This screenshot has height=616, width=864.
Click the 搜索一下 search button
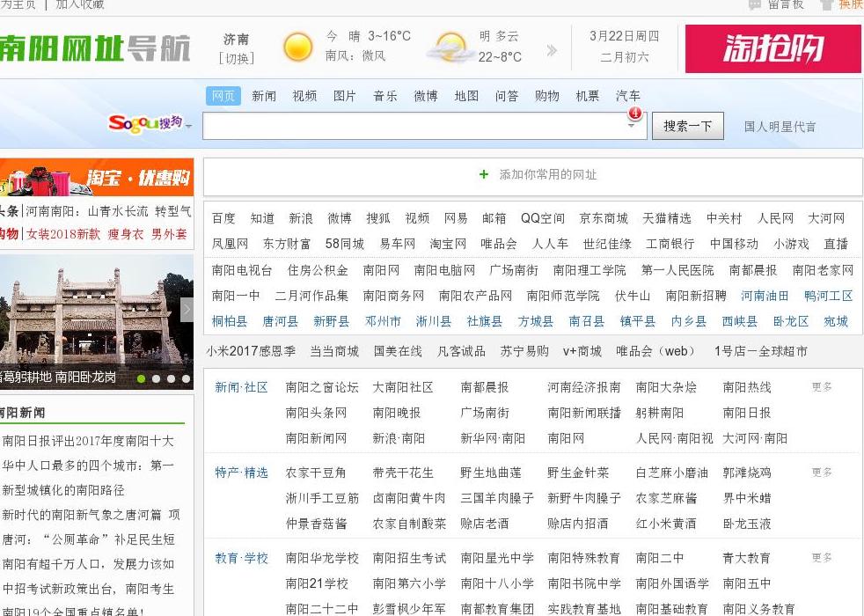coord(688,126)
